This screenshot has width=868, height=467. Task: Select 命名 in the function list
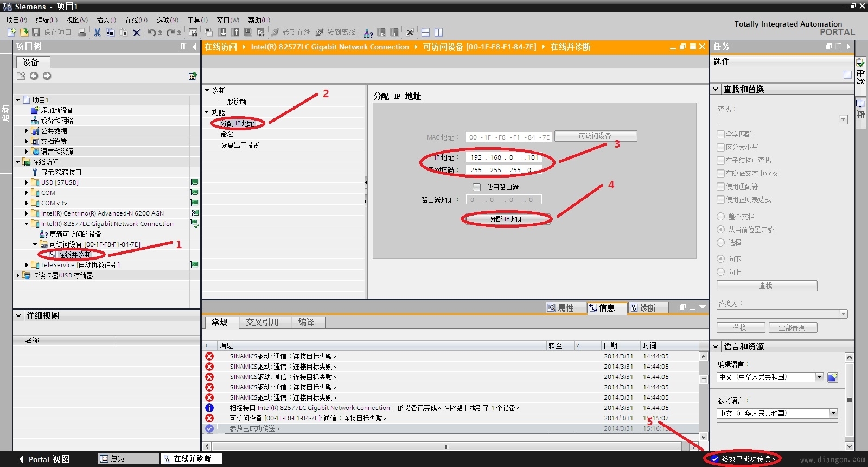227,134
